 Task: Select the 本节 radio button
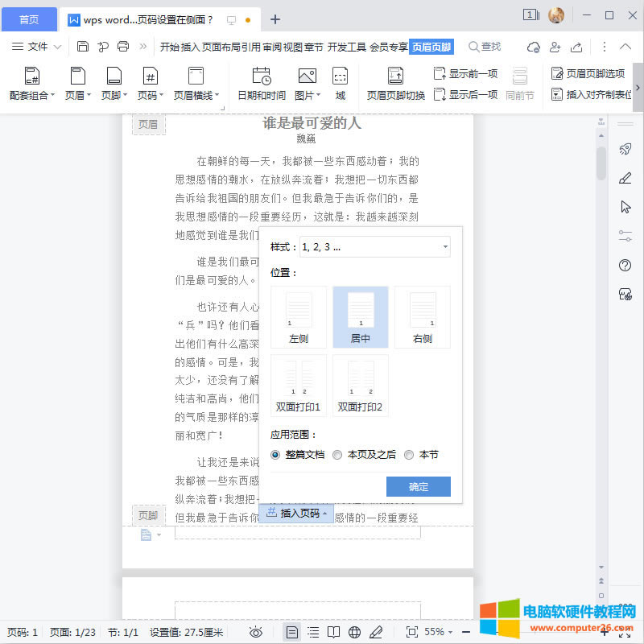409,455
